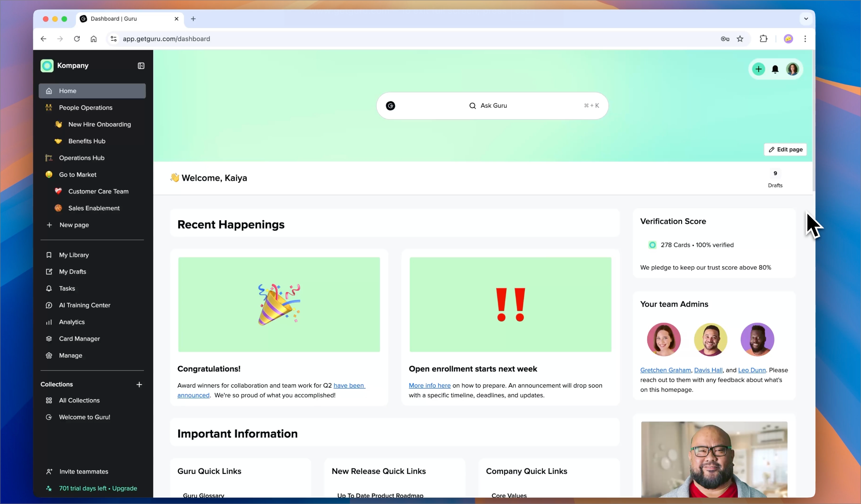This screenshot has height=504, width=861.
Task: Open Leo Dunn profile link
Action: (752, 370)
